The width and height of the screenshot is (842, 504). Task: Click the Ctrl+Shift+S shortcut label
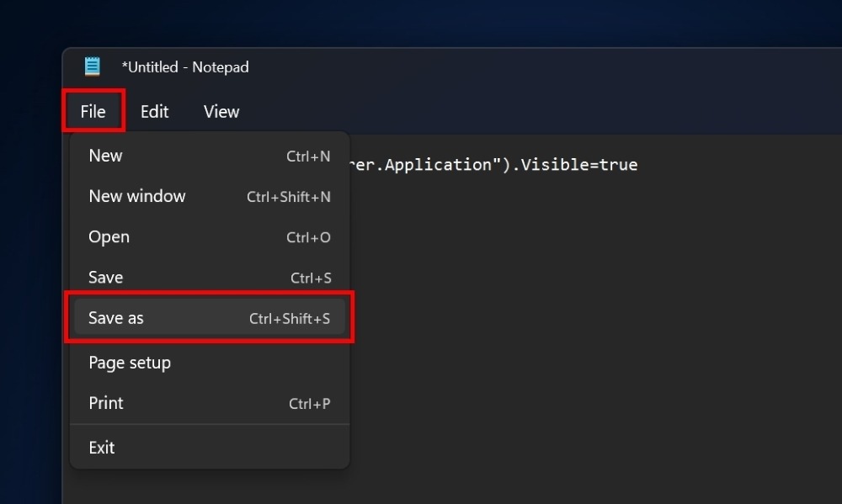[x=290, y=319]
